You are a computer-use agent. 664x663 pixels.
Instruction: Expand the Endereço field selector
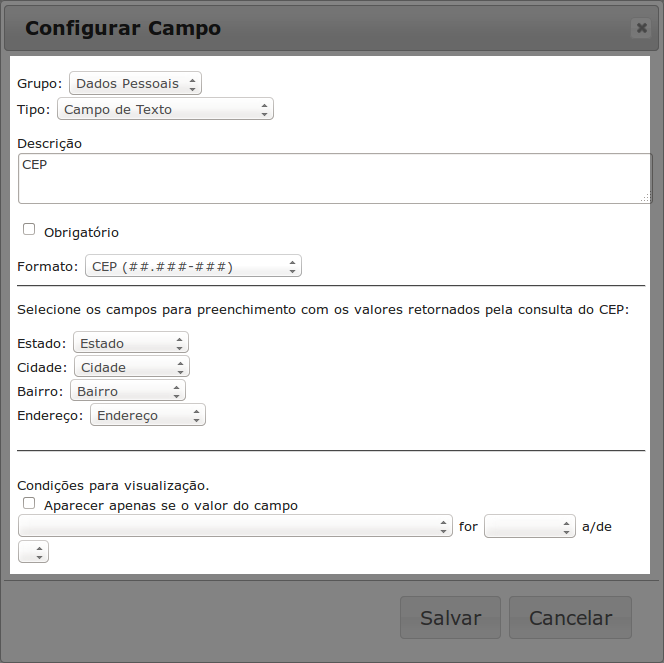(147, 415)
